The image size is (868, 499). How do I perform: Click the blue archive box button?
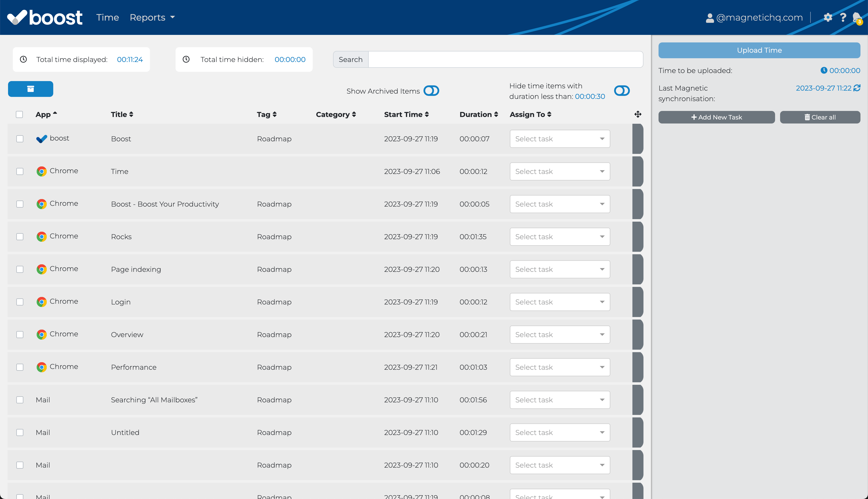30,89
